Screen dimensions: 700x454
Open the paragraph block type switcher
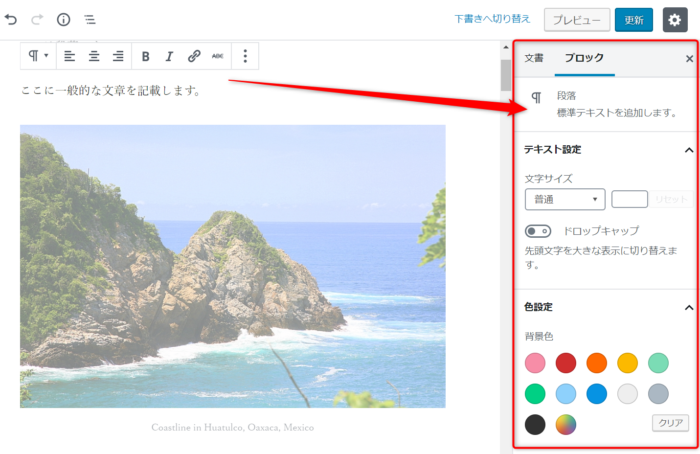[38, 56]
